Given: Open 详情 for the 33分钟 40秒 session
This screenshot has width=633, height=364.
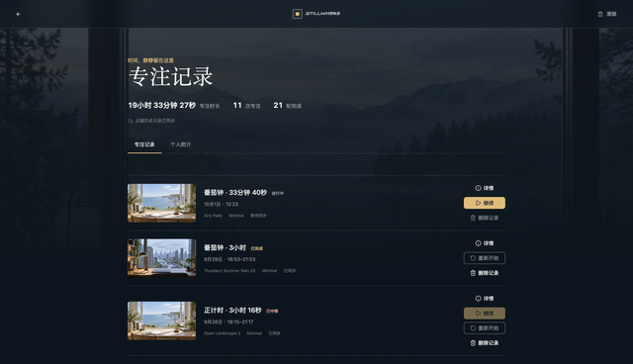Looking at the screenshot, I should [484, 188].
